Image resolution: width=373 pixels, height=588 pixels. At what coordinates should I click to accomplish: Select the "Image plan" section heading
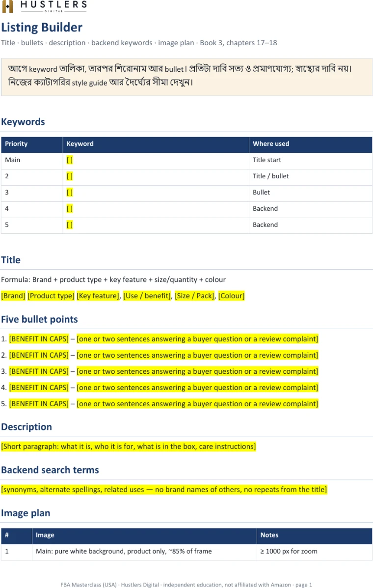click(26, 513)
